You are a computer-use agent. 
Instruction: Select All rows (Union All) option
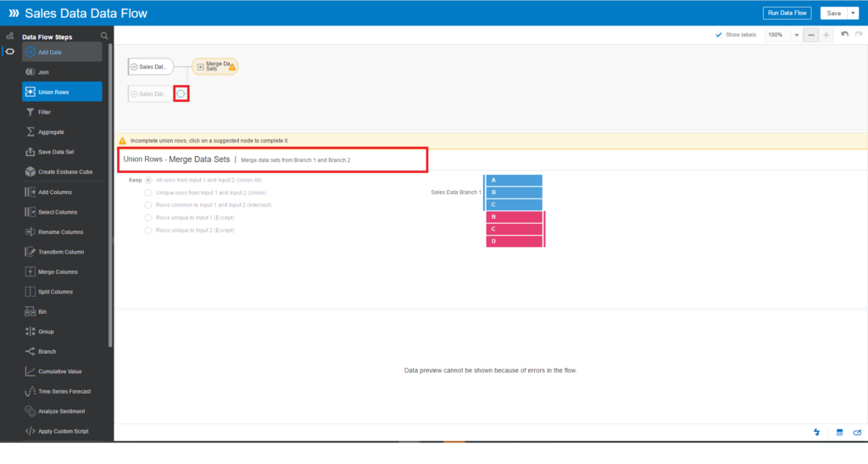(148, 180)
